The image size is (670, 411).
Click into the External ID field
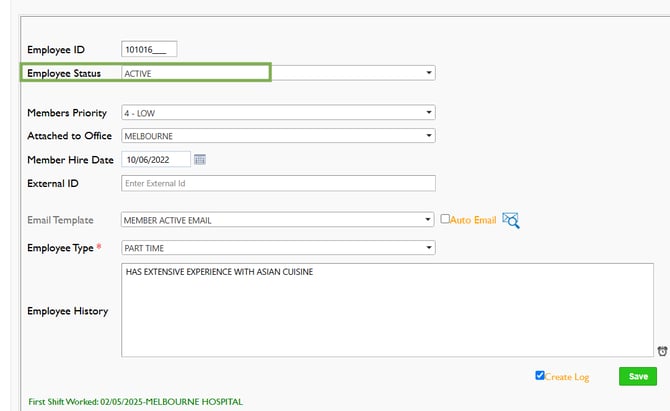[278, 183]
